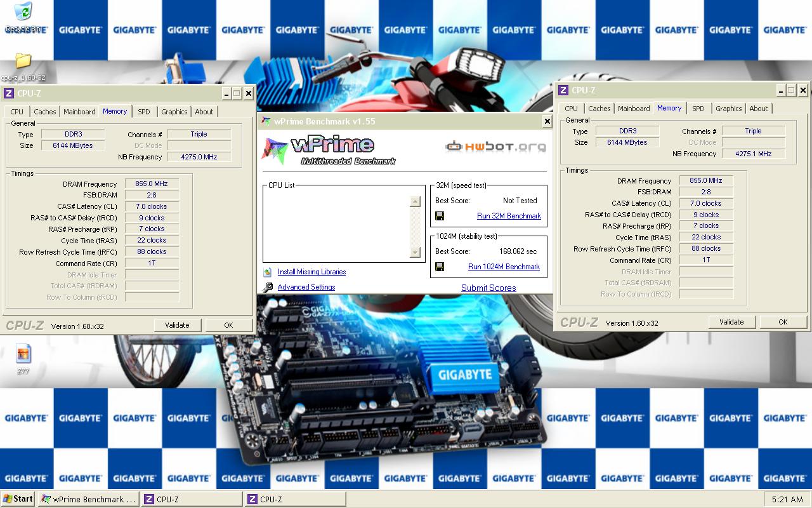
Task: Switch to Caches tab in left CPU-Z
Action: [45, 112]
